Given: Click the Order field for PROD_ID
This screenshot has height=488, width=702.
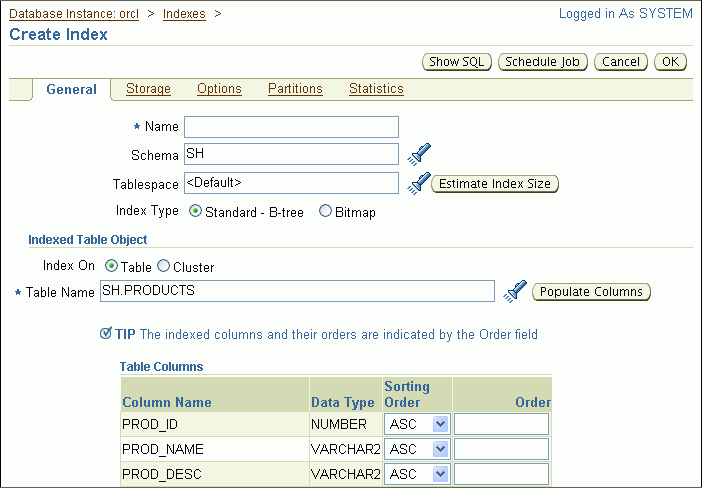Looking at the screenshot, I should (x=501, y=424).
